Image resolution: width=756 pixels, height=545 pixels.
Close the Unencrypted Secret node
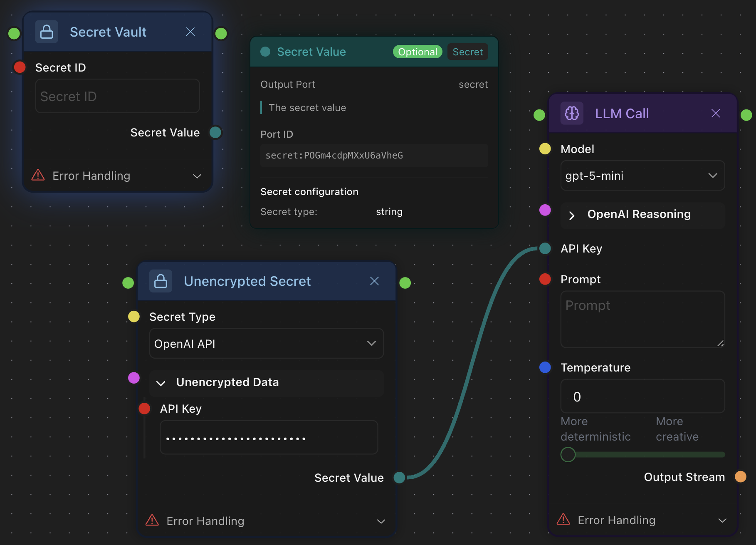tap(374, 281)
